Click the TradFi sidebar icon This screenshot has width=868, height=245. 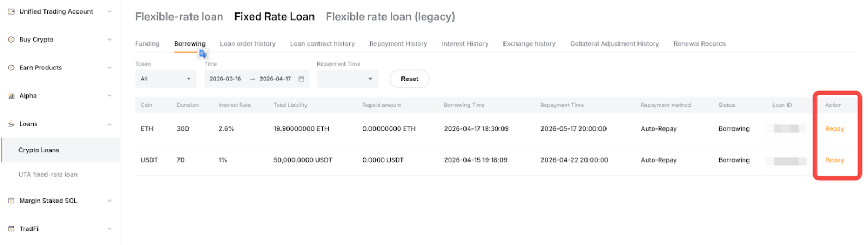coord(11,229)
